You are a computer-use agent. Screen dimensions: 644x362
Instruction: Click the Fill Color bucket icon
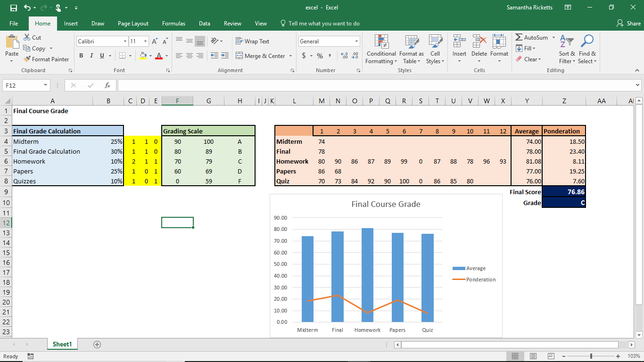(x=143, y=56)
